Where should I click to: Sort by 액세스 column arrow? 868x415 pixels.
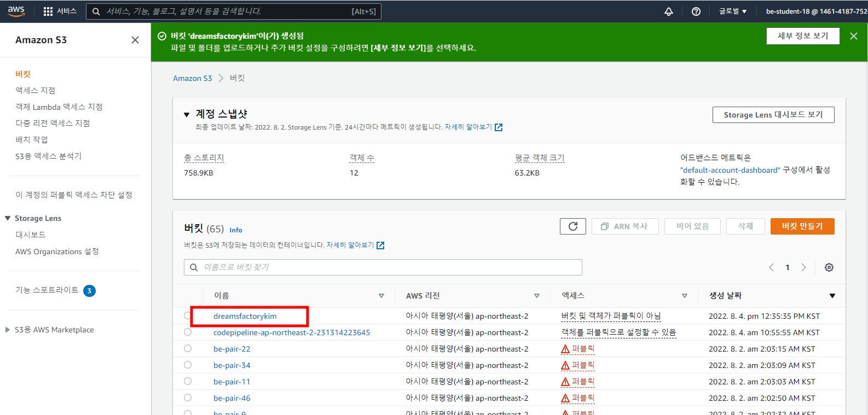[x=685, y=296]
